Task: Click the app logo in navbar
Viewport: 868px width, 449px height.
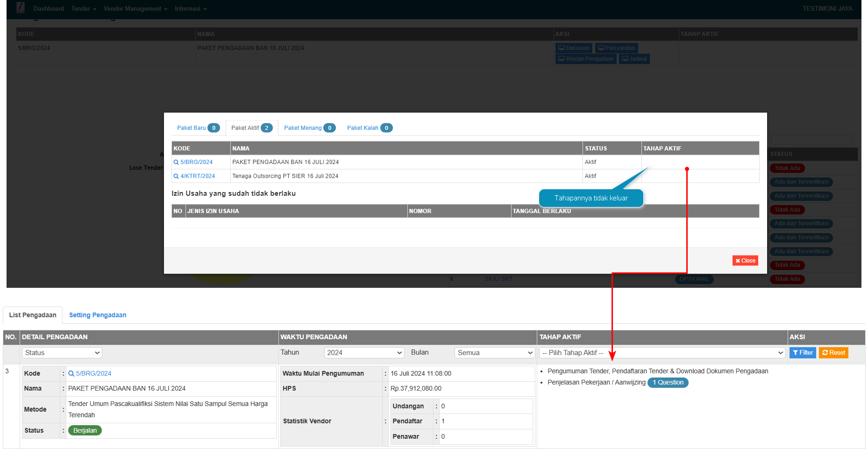Action: tap(21, 8)
